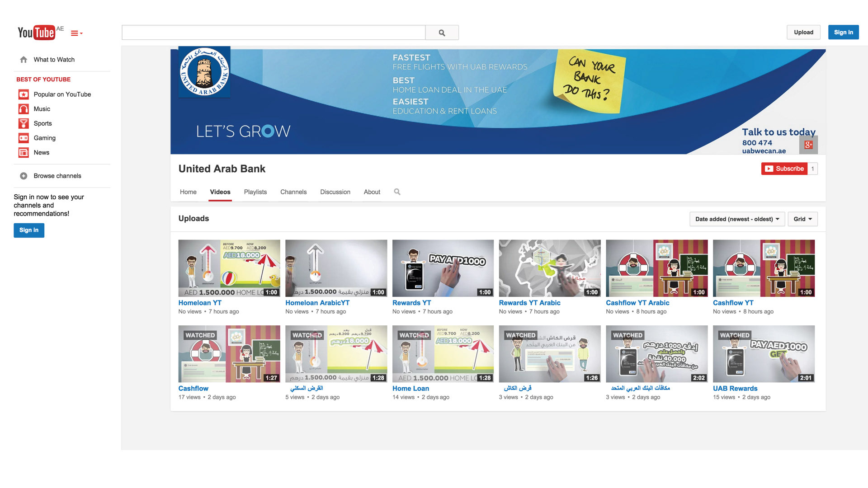Open the Rewards YT Arabic video link
868x488 pixels.
[529, 303]
